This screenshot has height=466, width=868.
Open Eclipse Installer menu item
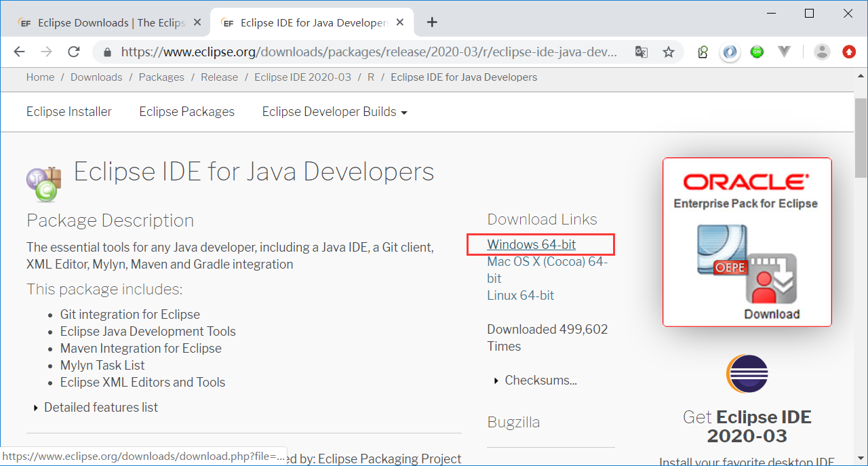point(69,112)
